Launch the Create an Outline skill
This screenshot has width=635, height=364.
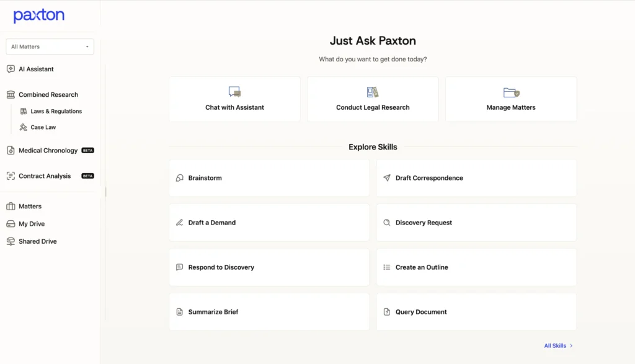[x=476, y=267]
